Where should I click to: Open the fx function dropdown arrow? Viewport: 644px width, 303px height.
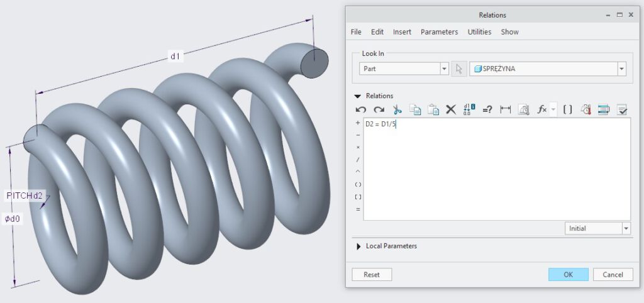(553, 109)
